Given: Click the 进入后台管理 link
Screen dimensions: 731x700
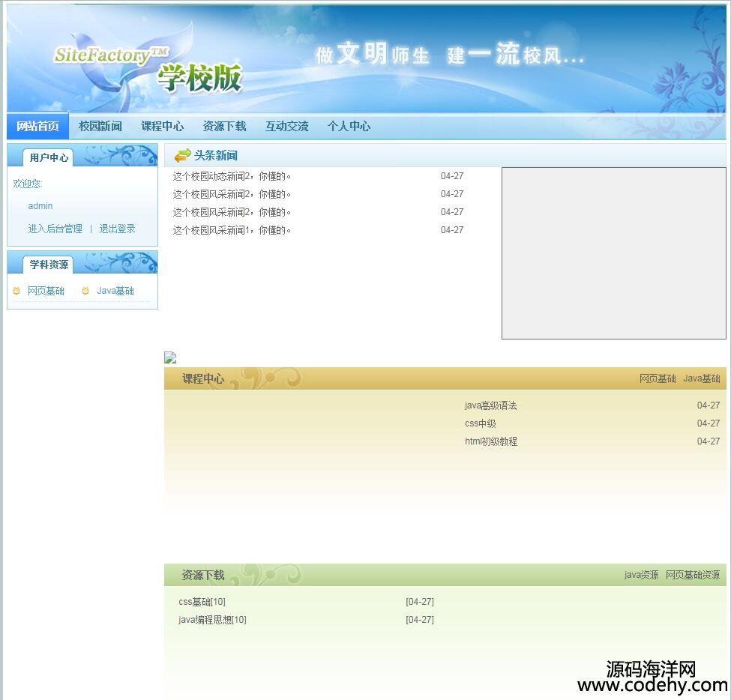Looking at the screenshot, I should click(55, 229).
